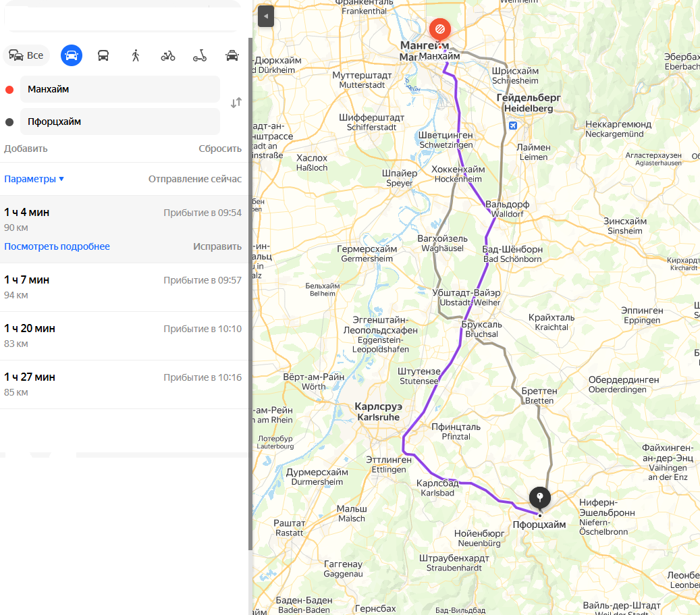Edit the 'Пфорцхайм' destination field
This screenshot has height=615, width=700.
coord(120,122)
